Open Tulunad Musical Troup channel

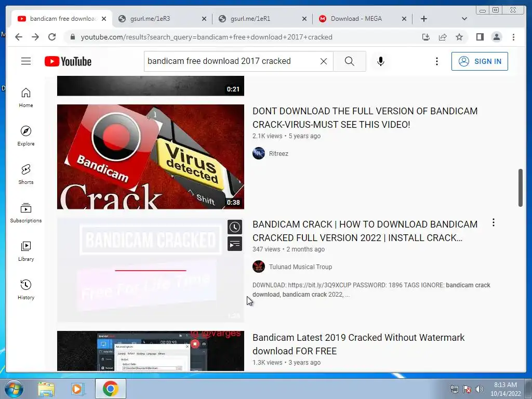300,267
